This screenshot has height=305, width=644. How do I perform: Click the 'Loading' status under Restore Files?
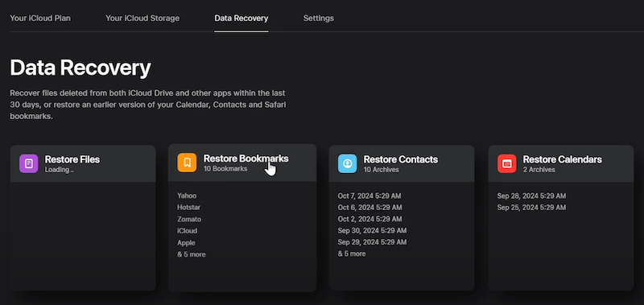click(x=59, y=170)
